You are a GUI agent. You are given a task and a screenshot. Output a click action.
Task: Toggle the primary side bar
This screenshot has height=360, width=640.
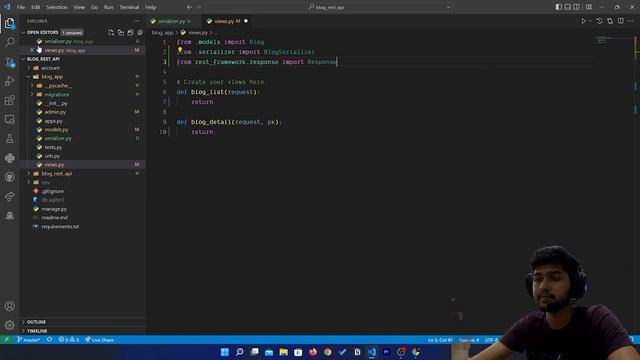point(559,7)
